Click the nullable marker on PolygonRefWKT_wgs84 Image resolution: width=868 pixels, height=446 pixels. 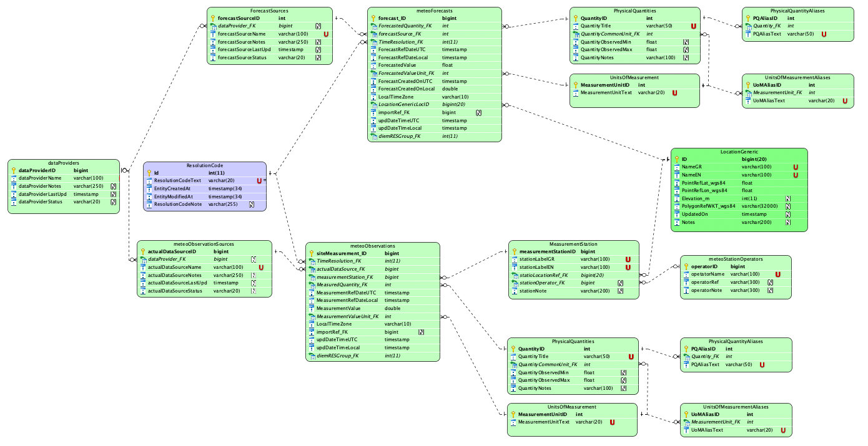(788, 206)
